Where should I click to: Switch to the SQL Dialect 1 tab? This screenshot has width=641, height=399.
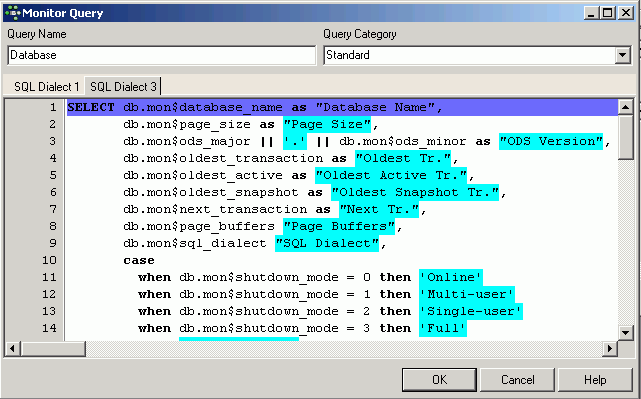click(46, 87)
